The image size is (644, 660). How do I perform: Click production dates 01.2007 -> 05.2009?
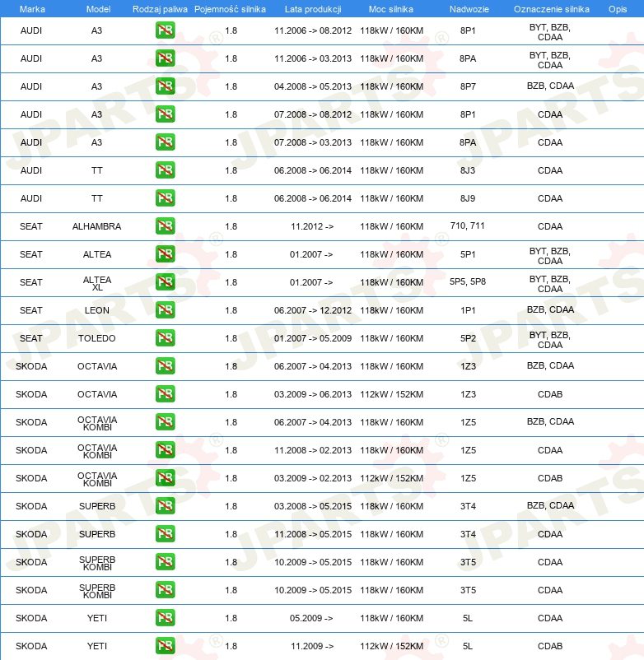pos(313,338)
